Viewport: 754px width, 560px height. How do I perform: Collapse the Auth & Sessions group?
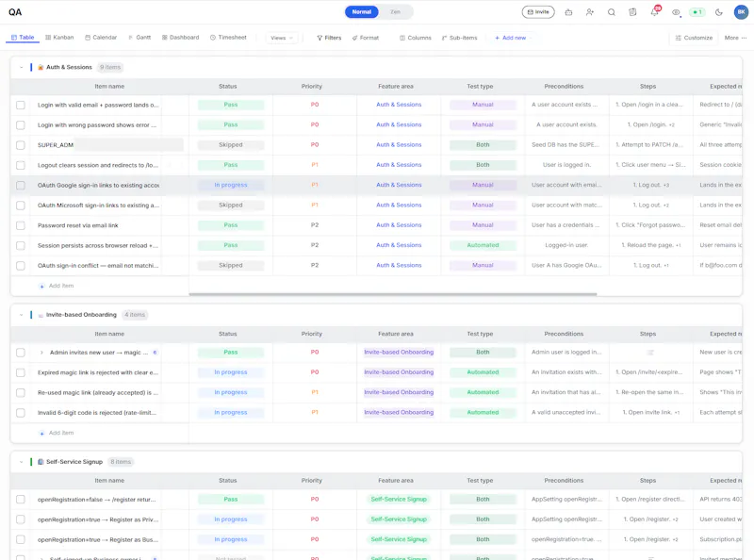coord(21,67)
